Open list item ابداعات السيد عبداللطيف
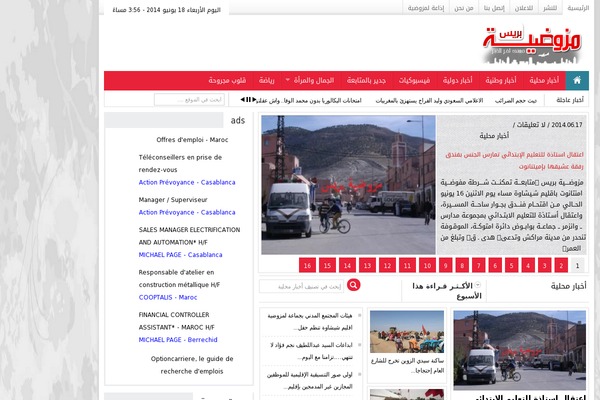 (311, 351)
